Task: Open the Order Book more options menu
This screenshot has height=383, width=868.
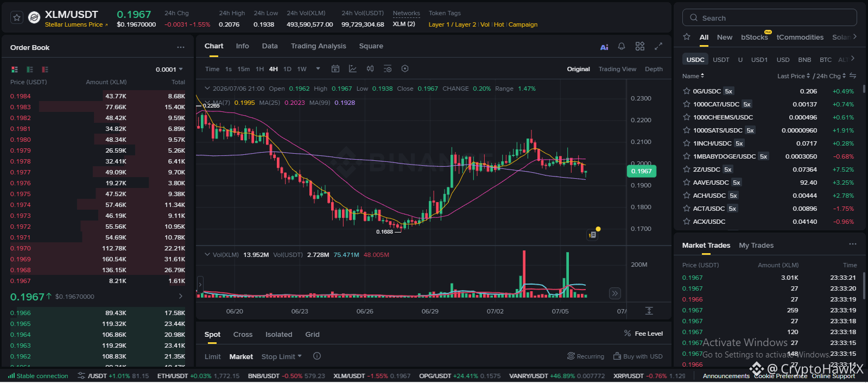Action: tap(181, 47)
